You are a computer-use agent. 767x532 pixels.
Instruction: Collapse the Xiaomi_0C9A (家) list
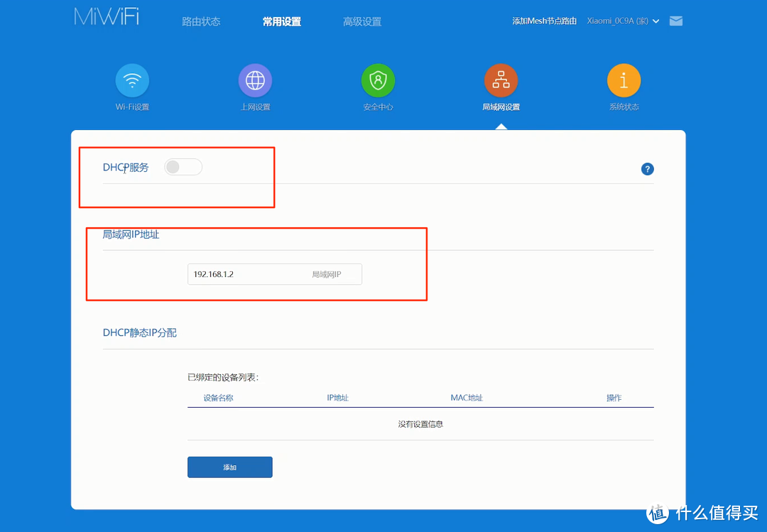point(655,21)
